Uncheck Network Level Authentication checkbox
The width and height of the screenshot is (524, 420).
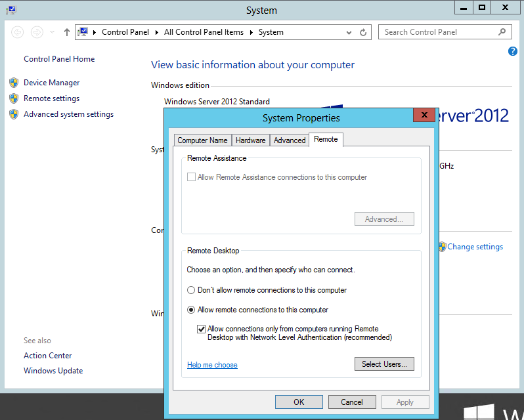click(201, 329)
